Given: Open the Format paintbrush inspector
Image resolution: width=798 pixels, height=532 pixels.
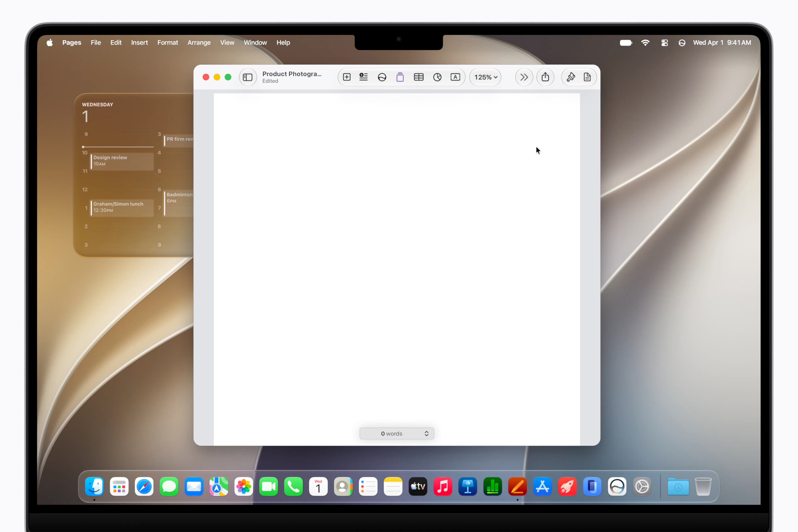Looking at the screenshot, I should [571, 77].
